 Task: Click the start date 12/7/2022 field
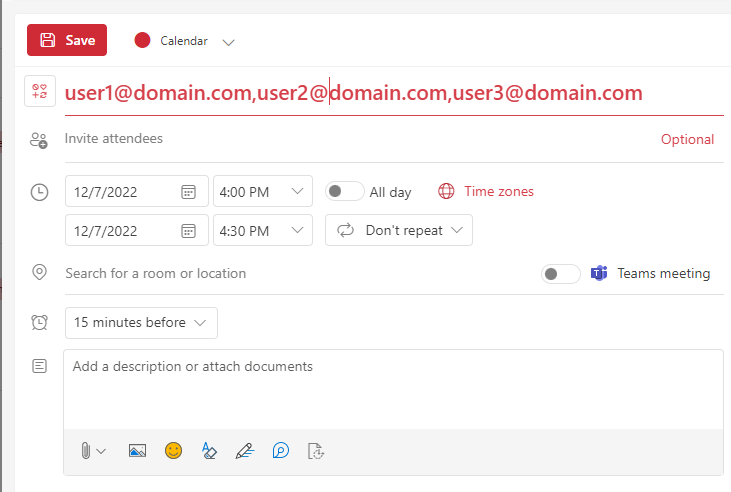pyautogui.click(x=137, y=191)
